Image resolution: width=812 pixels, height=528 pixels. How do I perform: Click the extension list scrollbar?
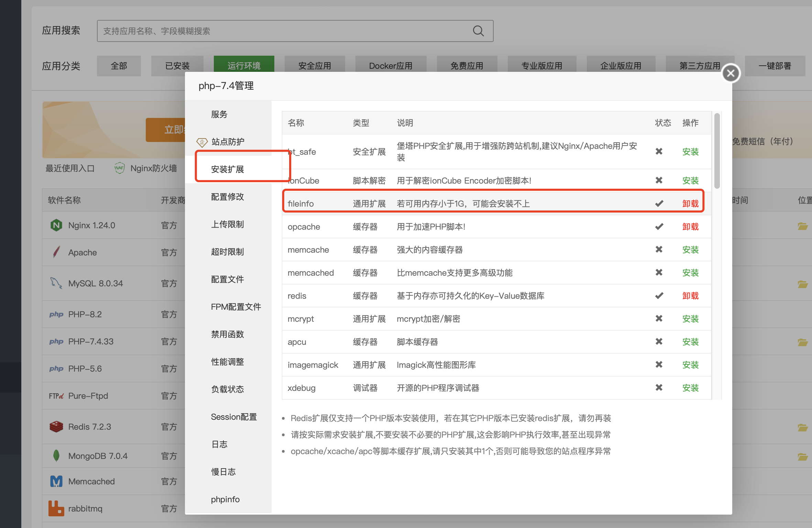tap(717, 151)
